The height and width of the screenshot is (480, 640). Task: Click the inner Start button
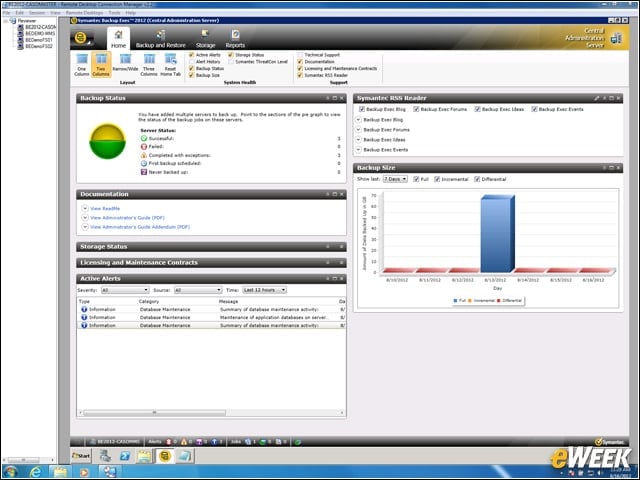coord(81,456)
